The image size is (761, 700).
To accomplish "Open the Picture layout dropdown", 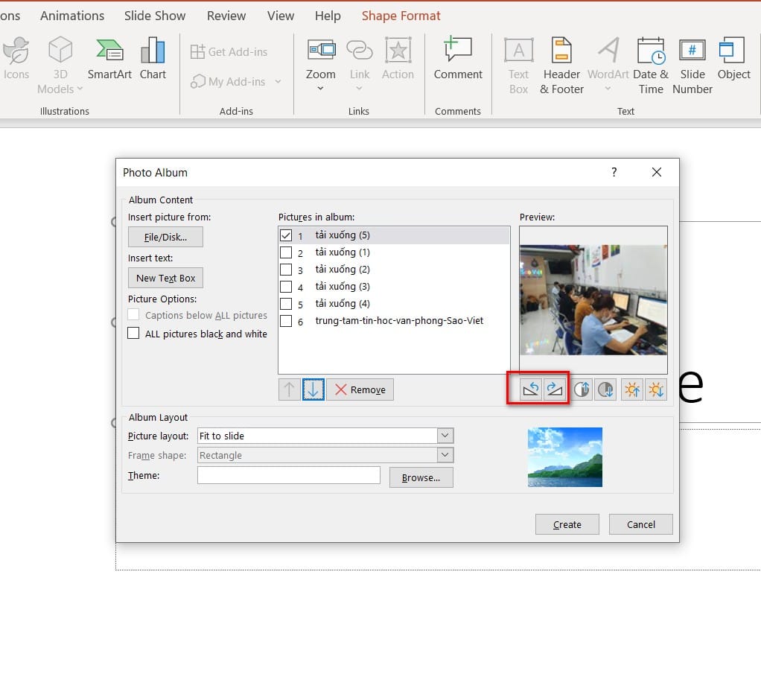I will click(x=445, y=436).
